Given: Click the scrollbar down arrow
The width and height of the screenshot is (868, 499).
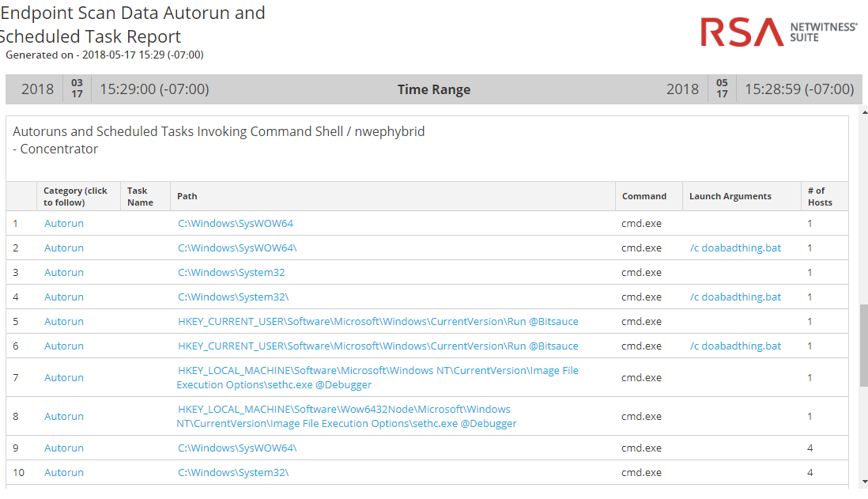Looking at the screenshot, I should (862, 481).
